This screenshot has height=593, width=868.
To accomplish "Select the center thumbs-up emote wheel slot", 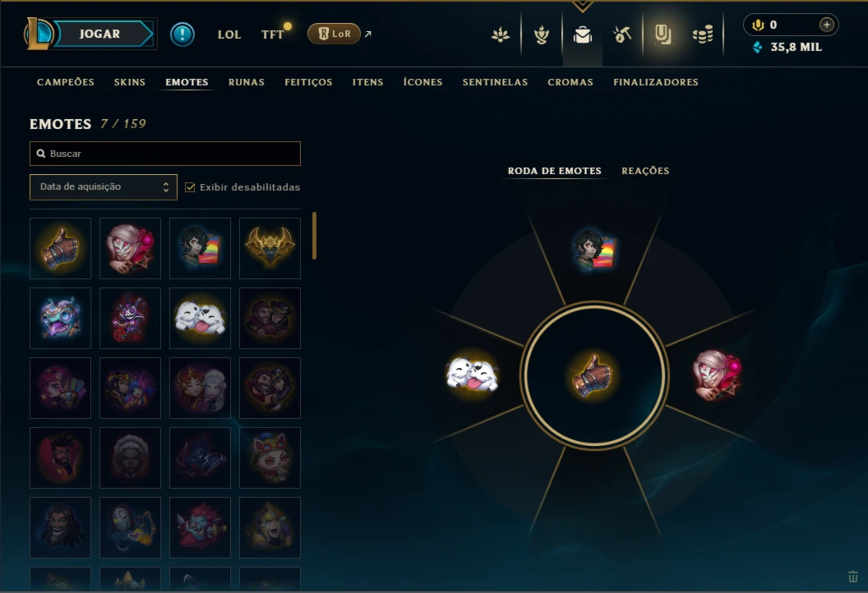I will pyautogui.click(x=594, y=375).
